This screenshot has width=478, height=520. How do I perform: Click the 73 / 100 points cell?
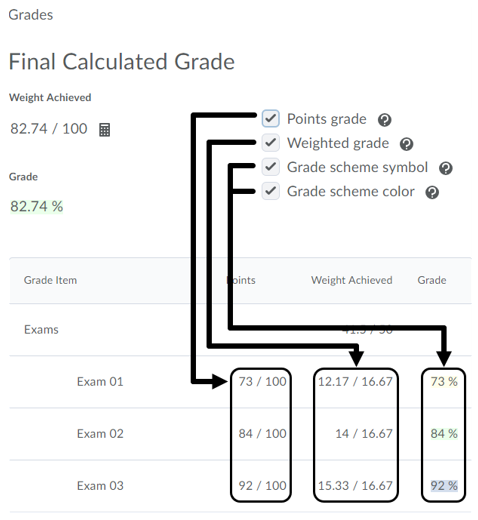(262, 382)
